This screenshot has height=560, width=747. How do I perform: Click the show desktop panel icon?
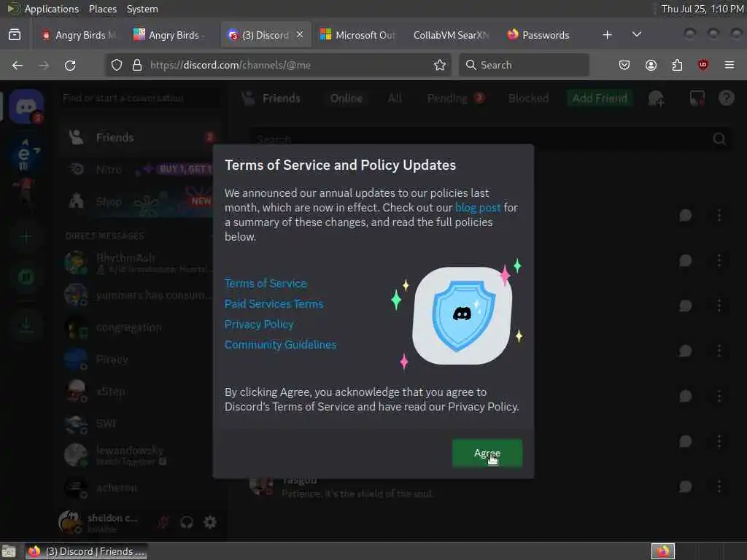click(9, 551)
